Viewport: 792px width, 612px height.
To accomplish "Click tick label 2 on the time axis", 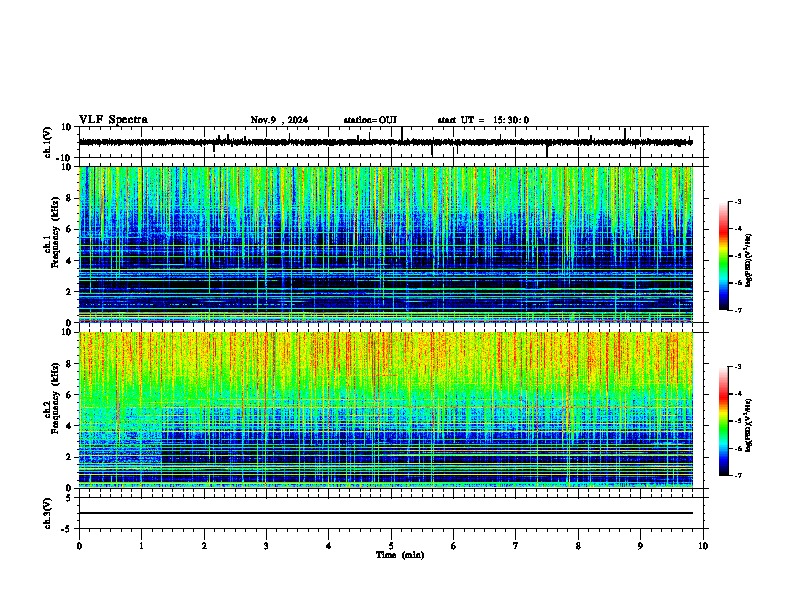I will [x=204, y=546].
